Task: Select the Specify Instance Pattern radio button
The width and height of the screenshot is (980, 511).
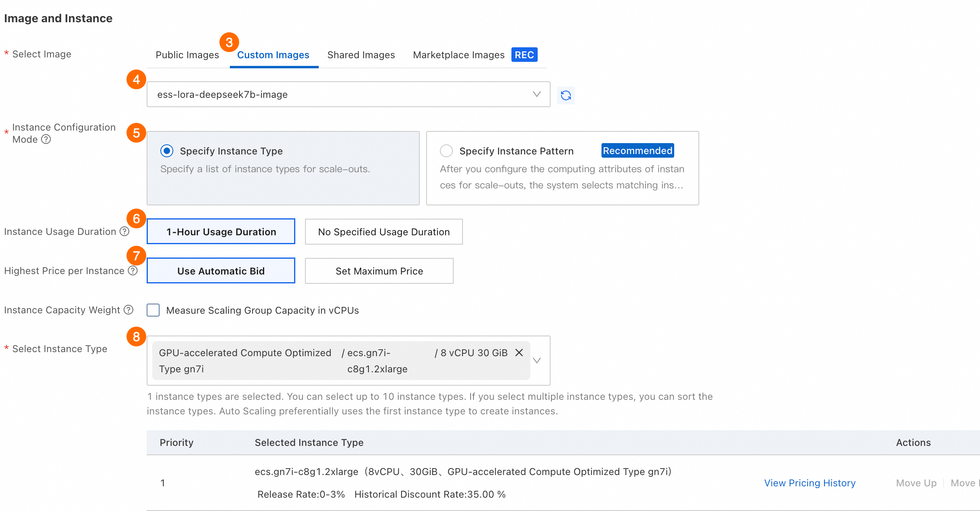Action: coord(446,151)
